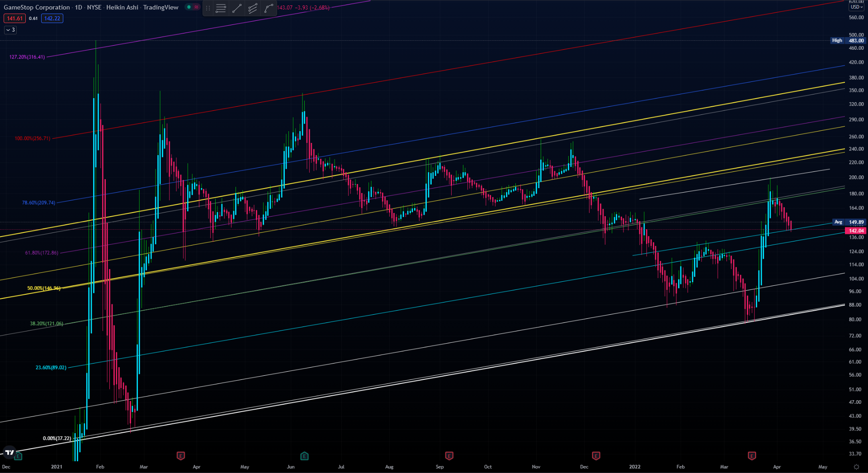Click the 78.60%(209.74) Fibonacci level label

38,203
